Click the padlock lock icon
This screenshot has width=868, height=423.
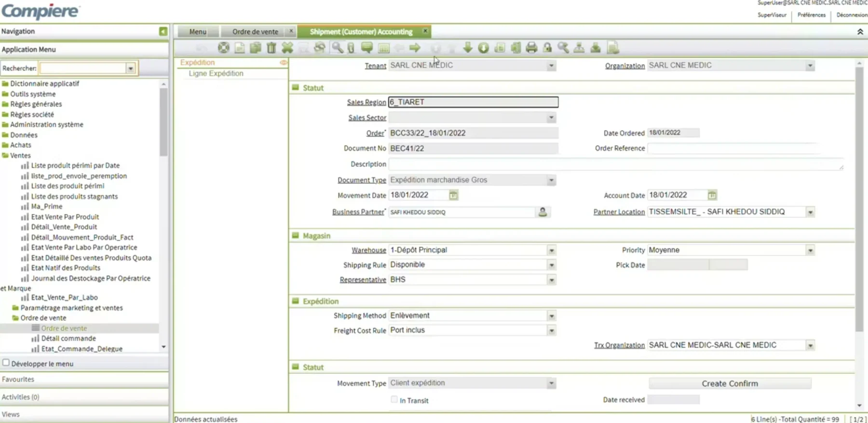pos(547,48)
